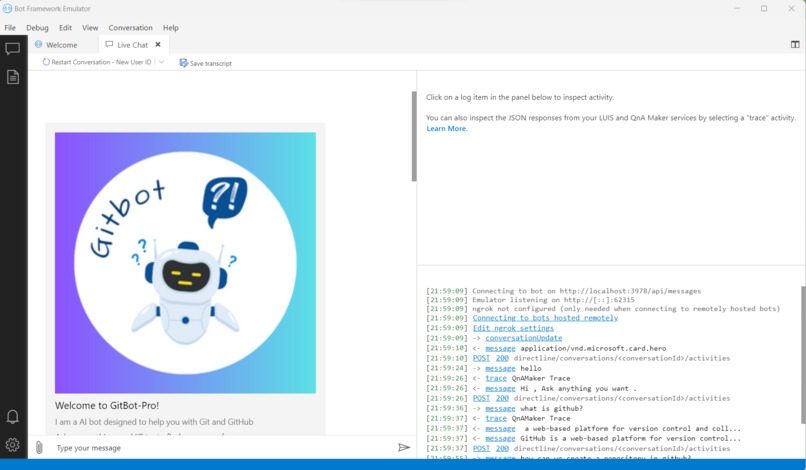Screen dimensions: 806x470
Task: Inspect message application/vnd.microsoft.card.hero log link
Action: click(x=500, y=348)
